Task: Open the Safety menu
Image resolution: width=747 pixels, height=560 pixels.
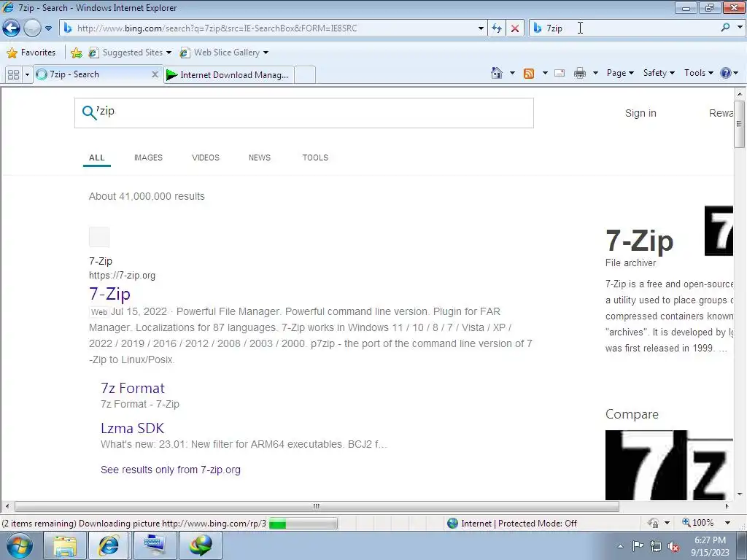Action: pos(659,73)
